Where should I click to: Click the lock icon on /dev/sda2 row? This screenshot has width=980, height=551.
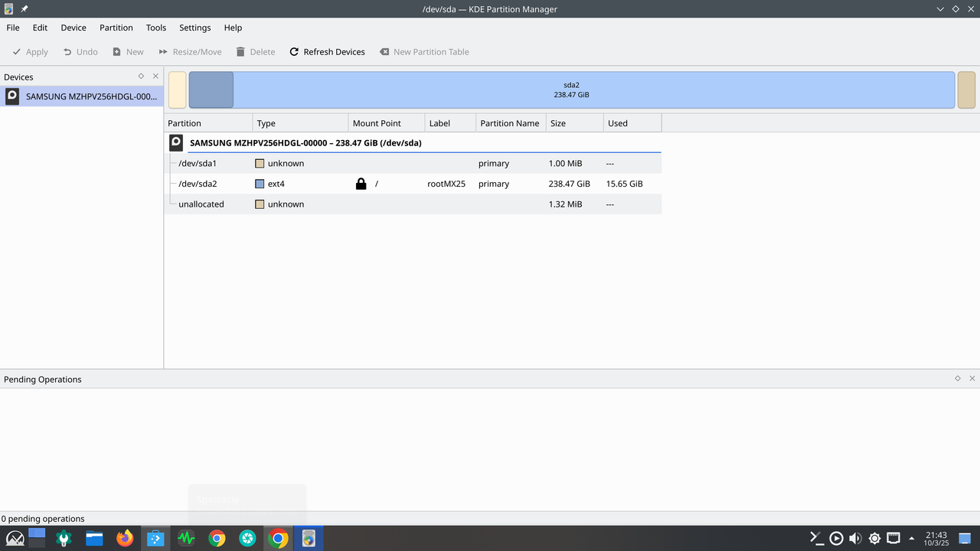click(x=361, y=184)
